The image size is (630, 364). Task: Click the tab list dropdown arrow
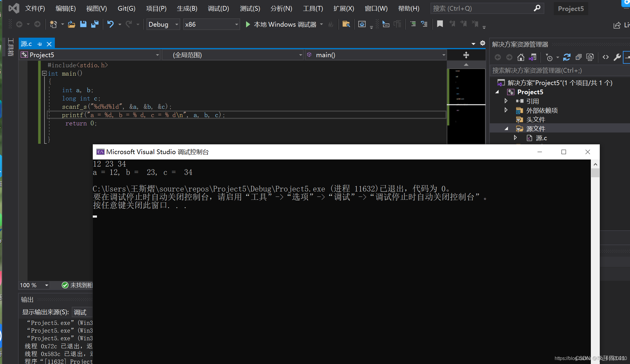473,44
